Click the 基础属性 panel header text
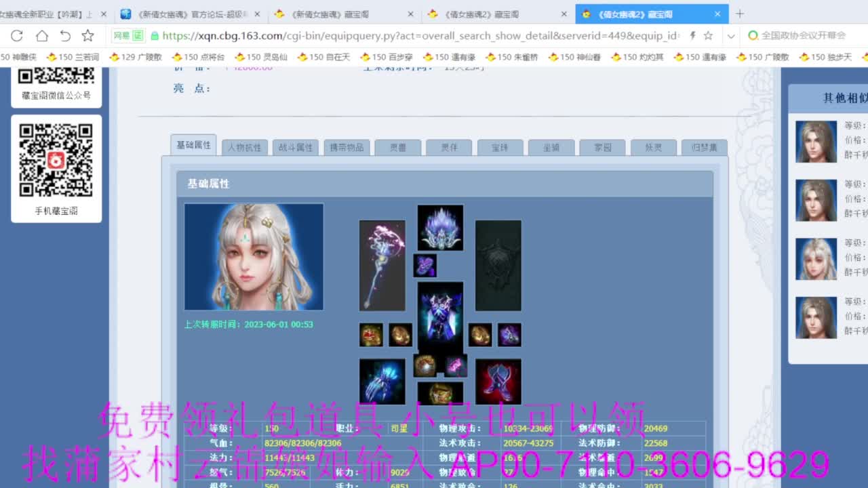Image resolution: width=868 pixels, height=488 pixels. tap(208, 184)
